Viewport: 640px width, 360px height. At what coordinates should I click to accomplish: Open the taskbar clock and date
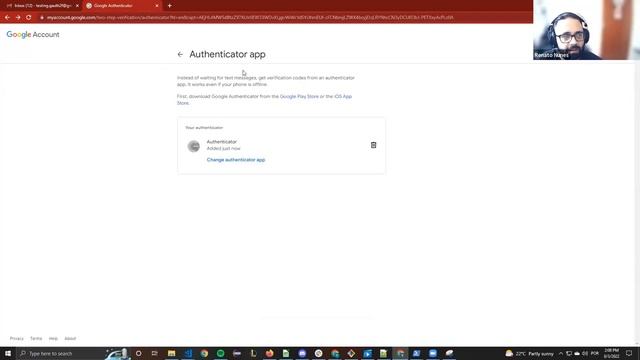point(611,353)
